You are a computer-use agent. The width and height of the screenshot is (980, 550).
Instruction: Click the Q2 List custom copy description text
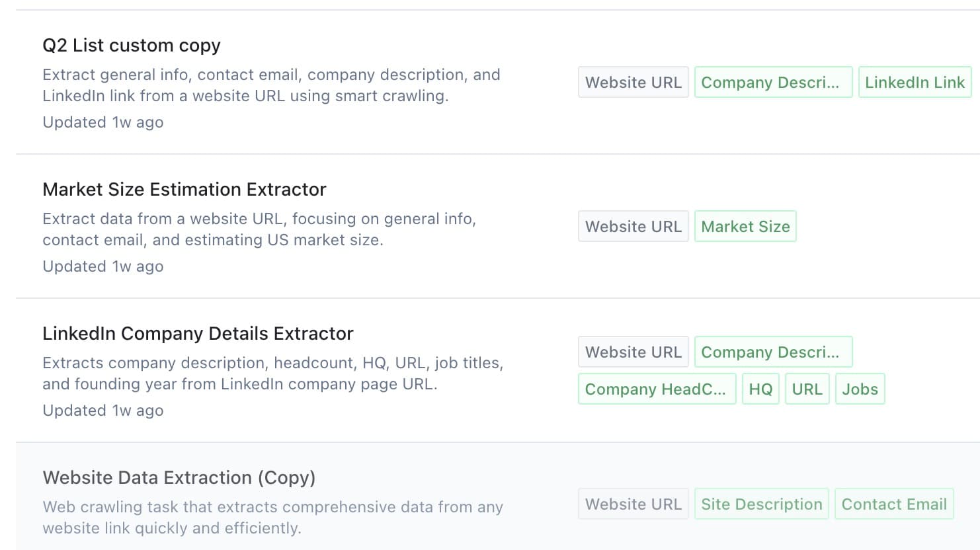coord(271,85)
